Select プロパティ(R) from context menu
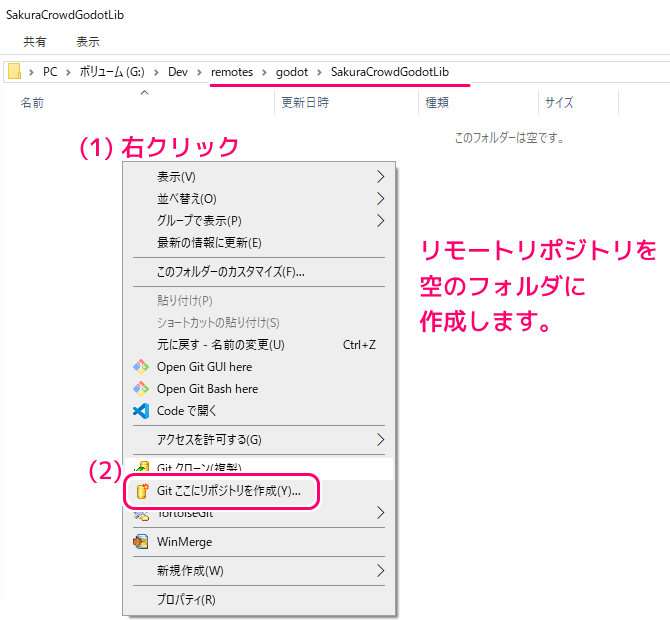 pos(186,600)
